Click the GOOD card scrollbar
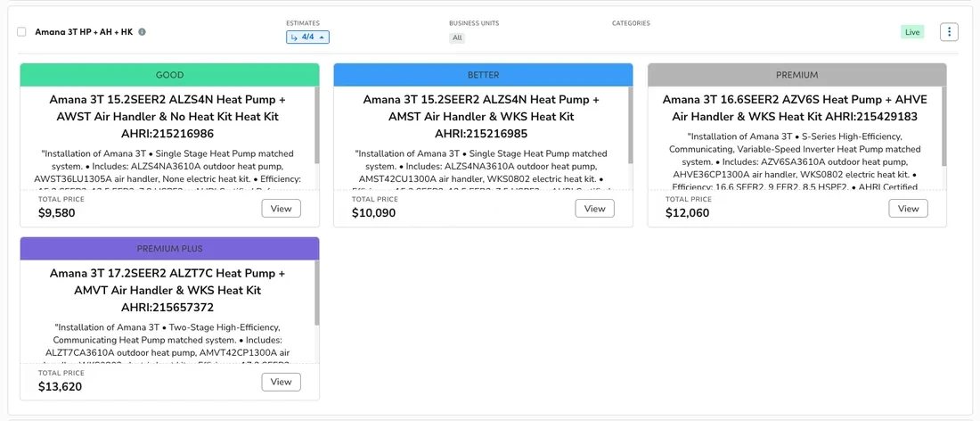Image resolution: width=980 pixels, height=421 pixels. tap(317, 125)
